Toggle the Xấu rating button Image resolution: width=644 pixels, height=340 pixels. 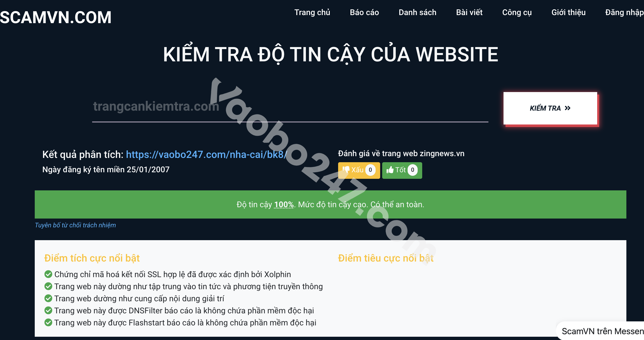pos(357,169)
